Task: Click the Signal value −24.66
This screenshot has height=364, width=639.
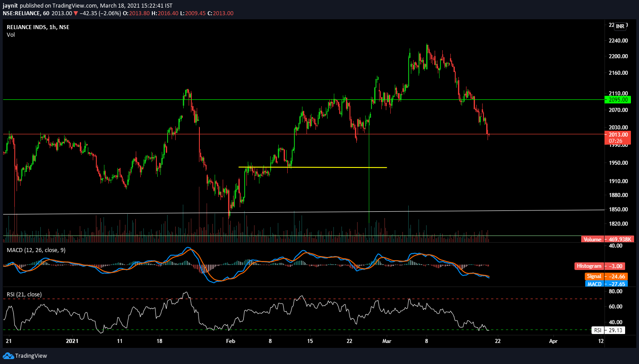Action: click(x=617, y=277)
